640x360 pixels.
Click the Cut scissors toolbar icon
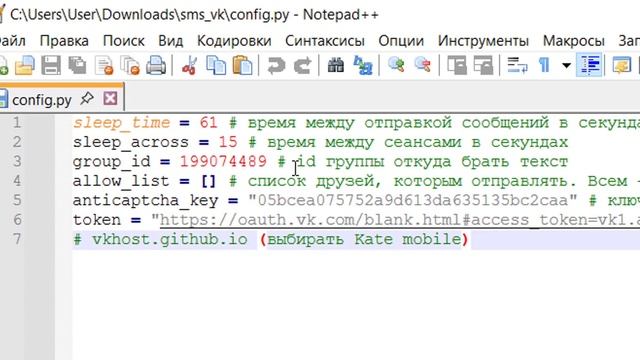(189, 65)
